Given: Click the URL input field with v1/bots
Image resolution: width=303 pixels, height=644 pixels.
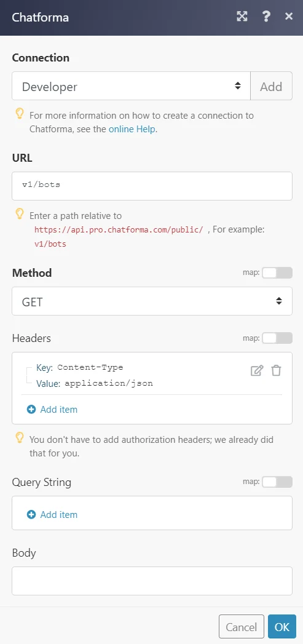Looking at the screenshot, I should (x=152, y=186).
